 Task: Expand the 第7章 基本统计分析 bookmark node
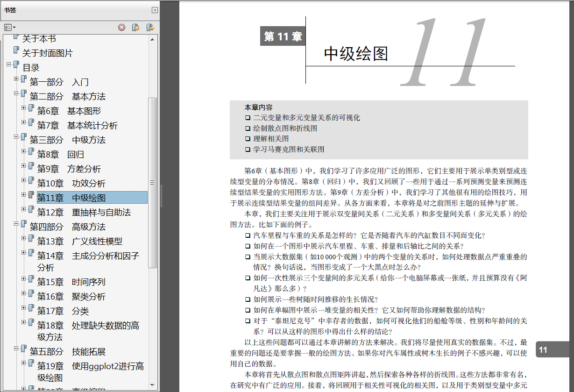(24, 122)
